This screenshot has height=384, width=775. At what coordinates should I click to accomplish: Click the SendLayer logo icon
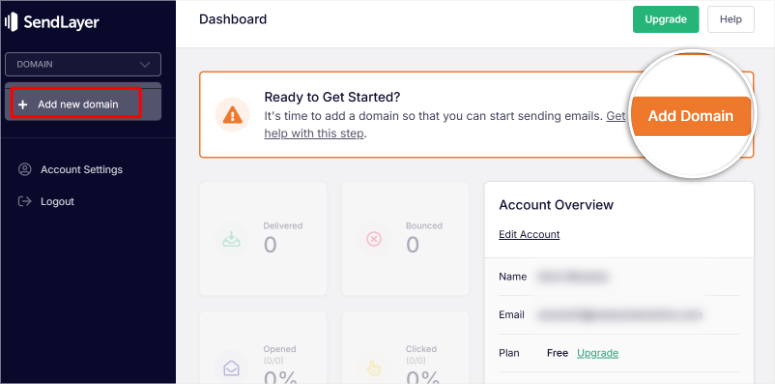11,22
